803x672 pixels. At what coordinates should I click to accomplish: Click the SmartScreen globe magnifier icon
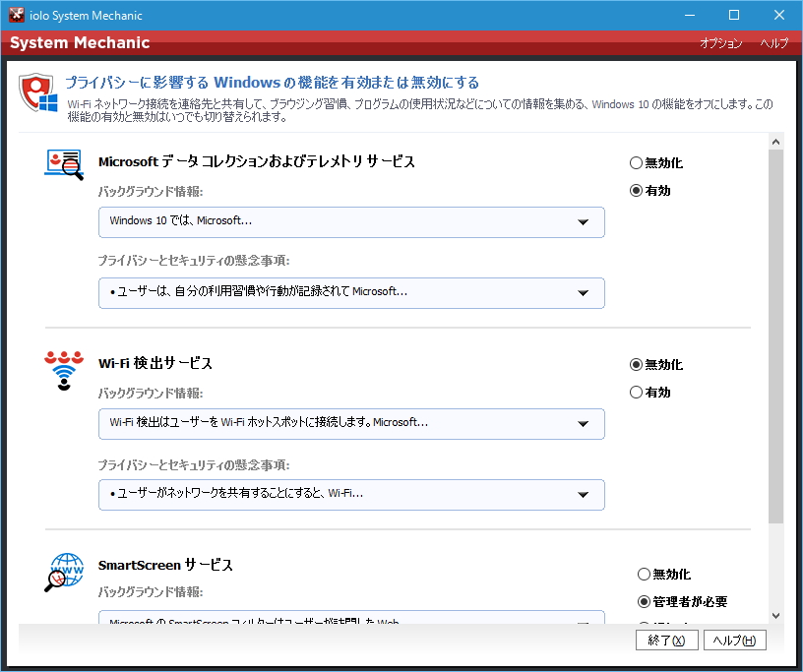pos(64,572)
